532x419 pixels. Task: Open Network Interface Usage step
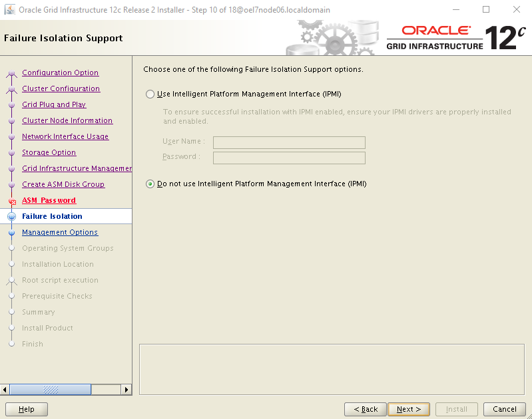65,137
